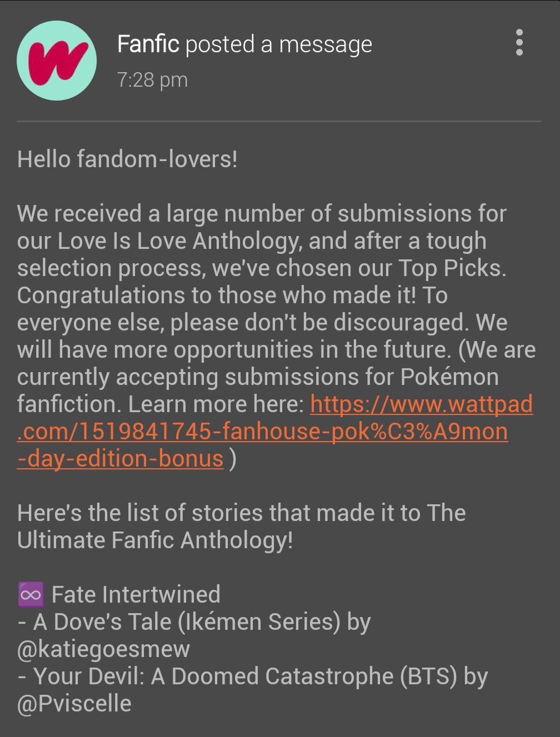
Task: Open the Fanfic profile name
Action: [x=148, y=43]
